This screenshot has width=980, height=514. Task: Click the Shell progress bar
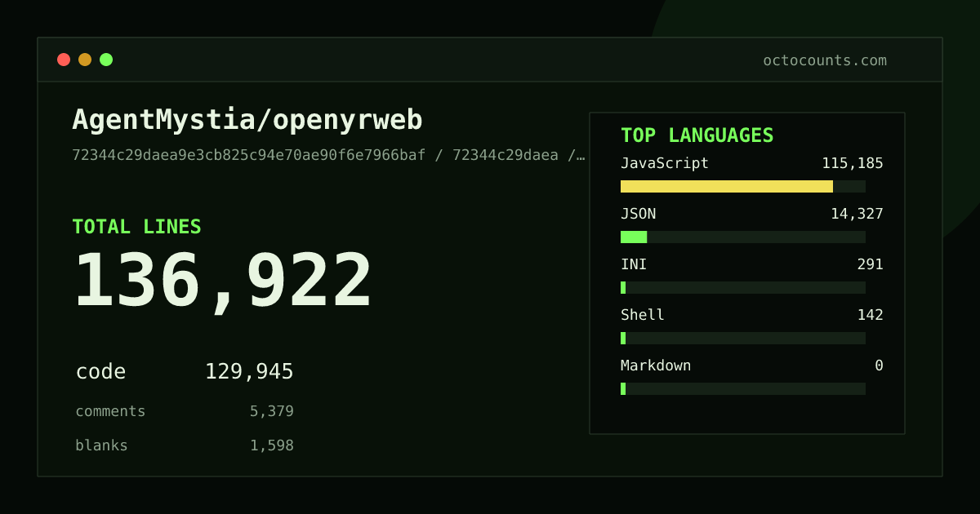[743, 338]
